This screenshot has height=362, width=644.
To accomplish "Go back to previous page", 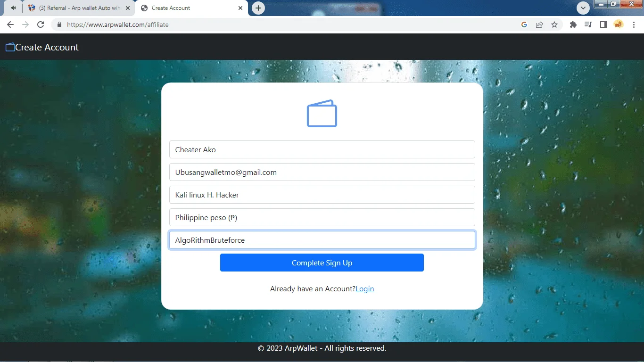I will click(10, 25).
